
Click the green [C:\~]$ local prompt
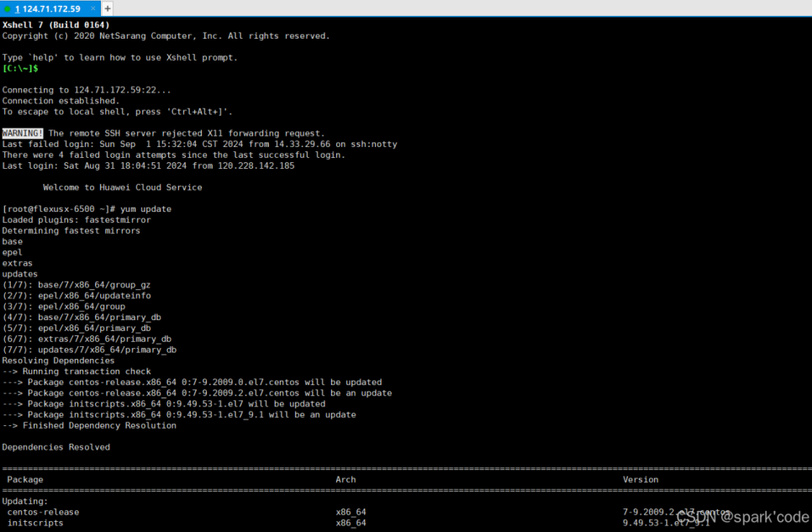click(x=20, y=68)
